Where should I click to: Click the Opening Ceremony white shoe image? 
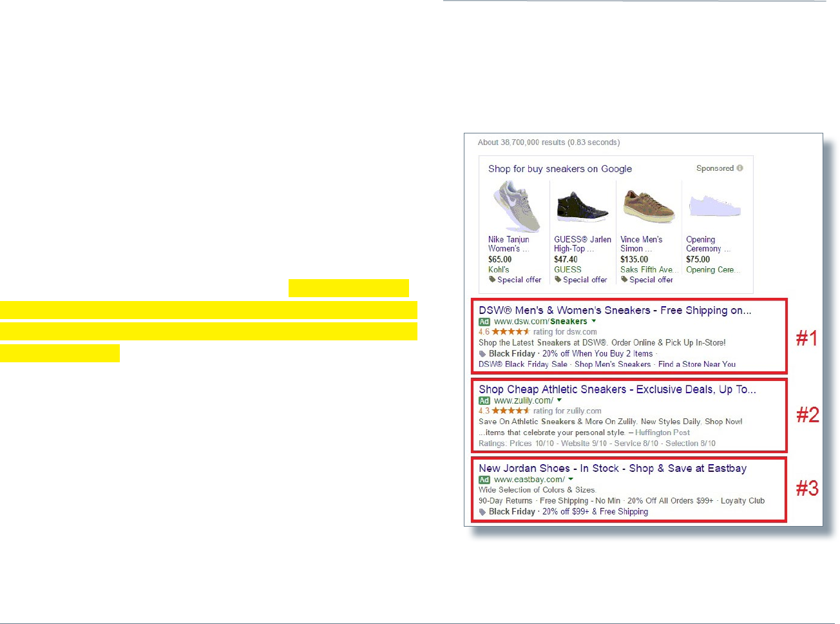[x=715, y=206]
